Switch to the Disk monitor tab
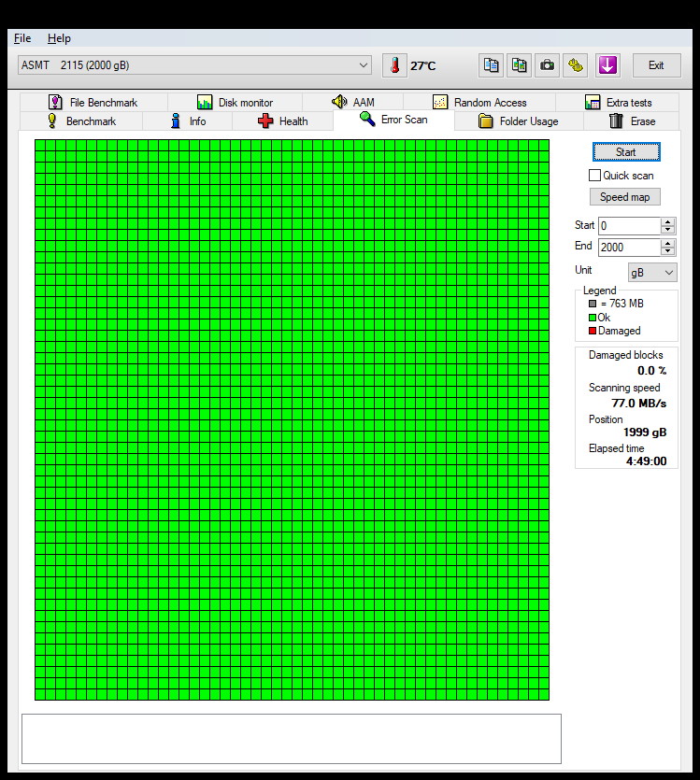Viewport: 700px width, 780px height. point(235,102)
